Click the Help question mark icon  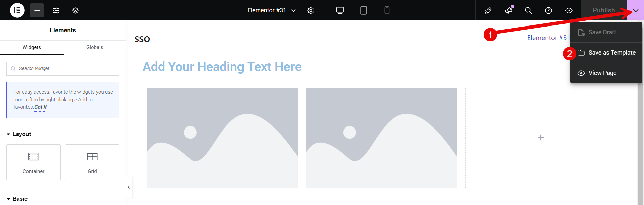click(x=548, y=10)
